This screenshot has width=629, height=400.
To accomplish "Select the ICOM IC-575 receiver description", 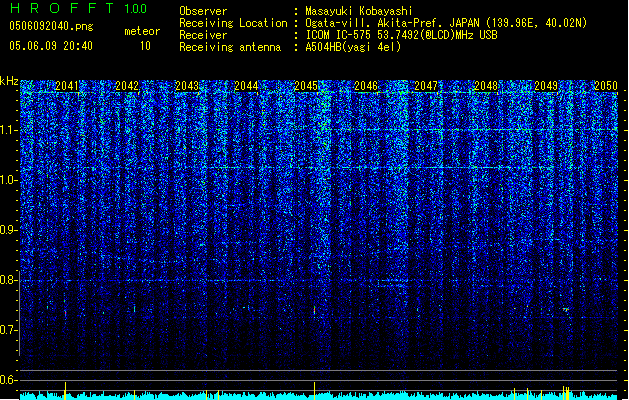I will click(x=401, y=35).
